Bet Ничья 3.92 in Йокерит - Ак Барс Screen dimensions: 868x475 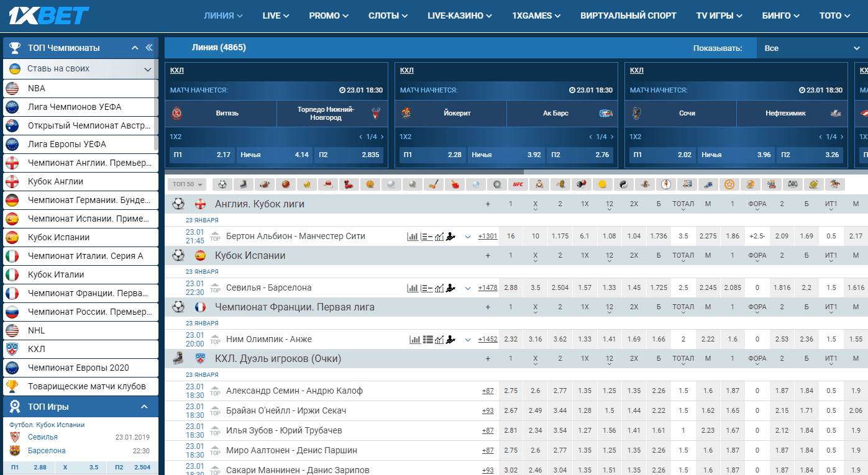coord(506,155)
